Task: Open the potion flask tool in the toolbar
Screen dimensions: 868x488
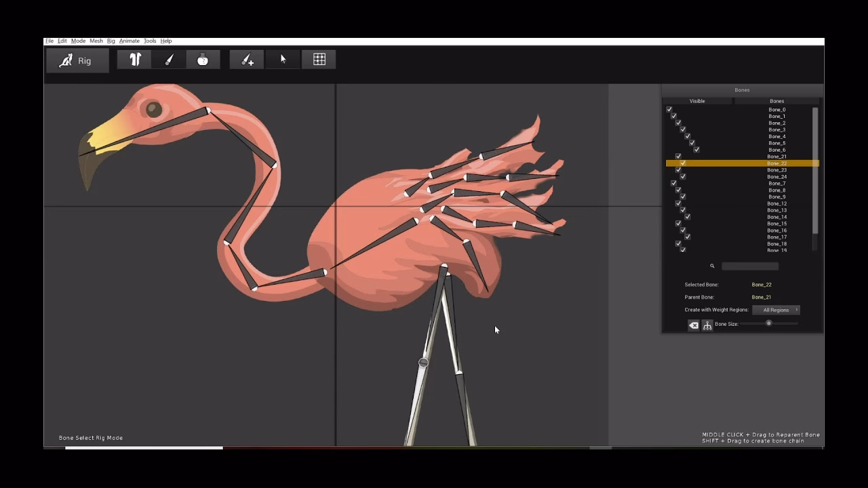Action: point(202,59)
